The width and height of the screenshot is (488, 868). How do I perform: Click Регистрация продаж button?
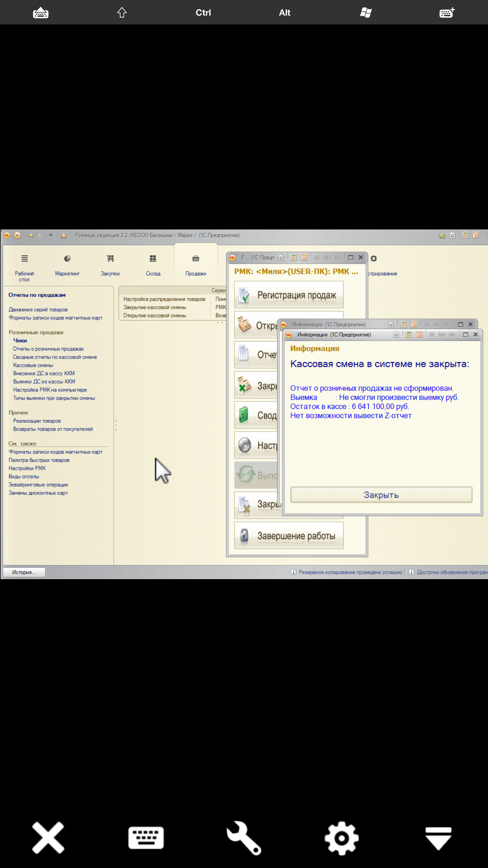pos(289,295)
